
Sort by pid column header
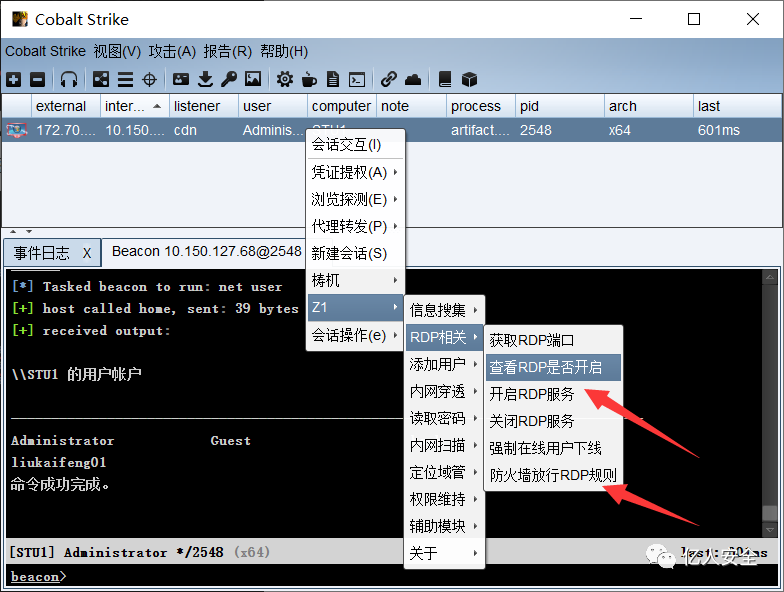pos(560,106)
